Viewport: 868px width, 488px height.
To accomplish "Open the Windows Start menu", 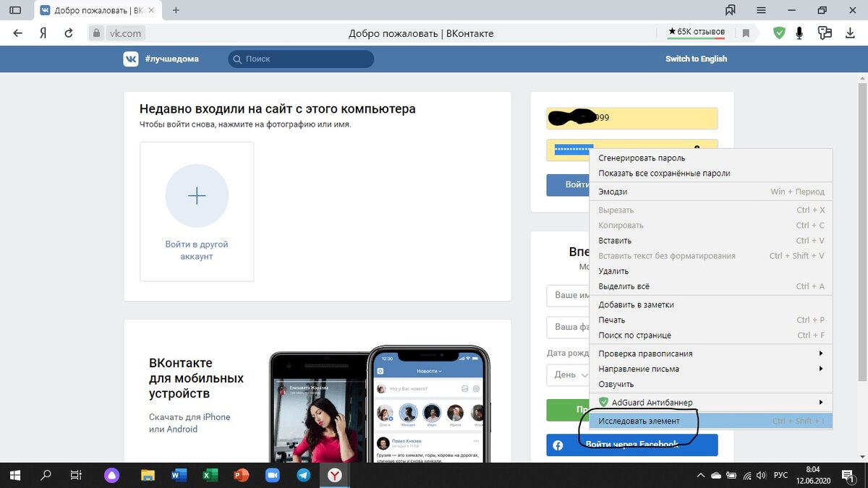I will click(x=15, y=475).
